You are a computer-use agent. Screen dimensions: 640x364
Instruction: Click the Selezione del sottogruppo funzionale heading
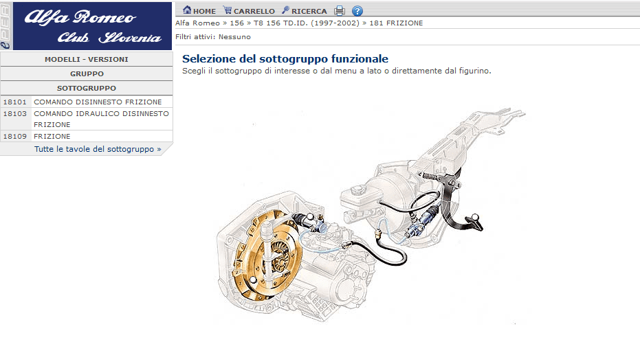(285, 58)
